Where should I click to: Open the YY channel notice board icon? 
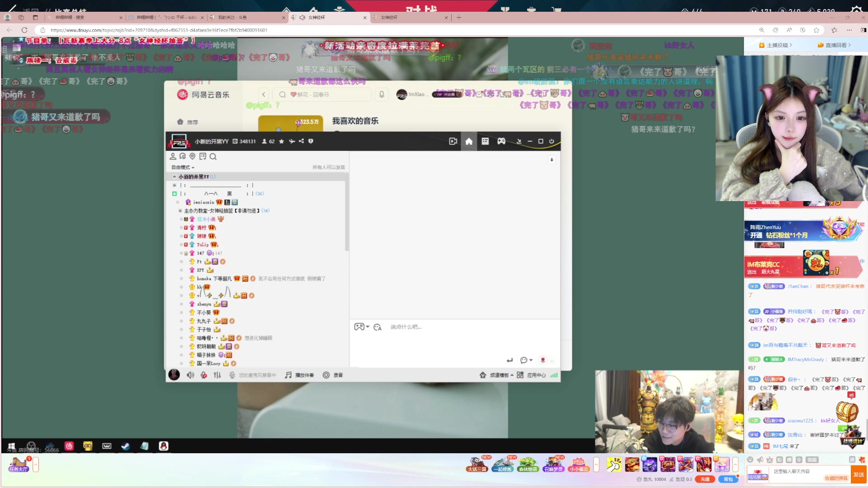(x=203, y=156)
